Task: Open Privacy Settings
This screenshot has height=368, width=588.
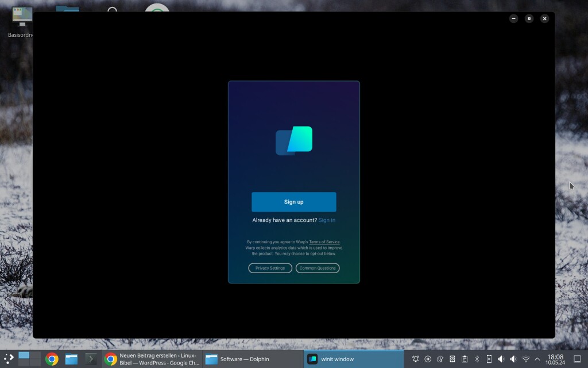Action: coord(270,268)
